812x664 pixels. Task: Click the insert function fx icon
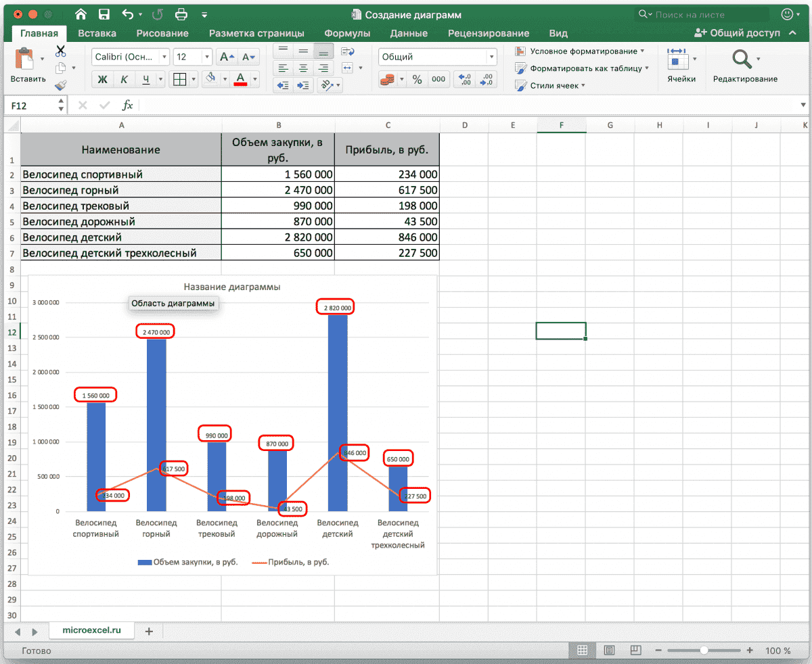pyautogui.click(x=127, y=105)
